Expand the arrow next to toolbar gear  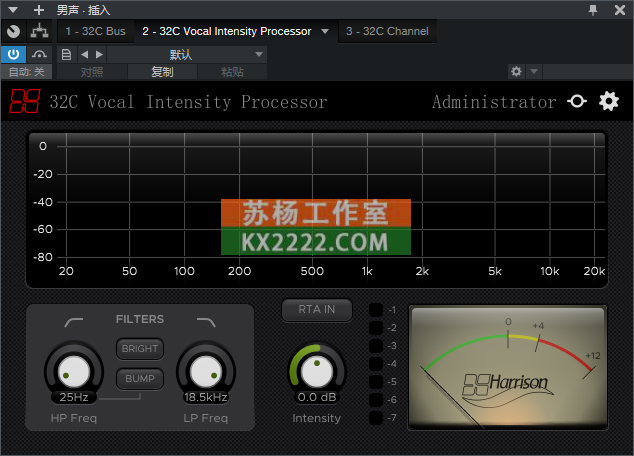point(534,72)
